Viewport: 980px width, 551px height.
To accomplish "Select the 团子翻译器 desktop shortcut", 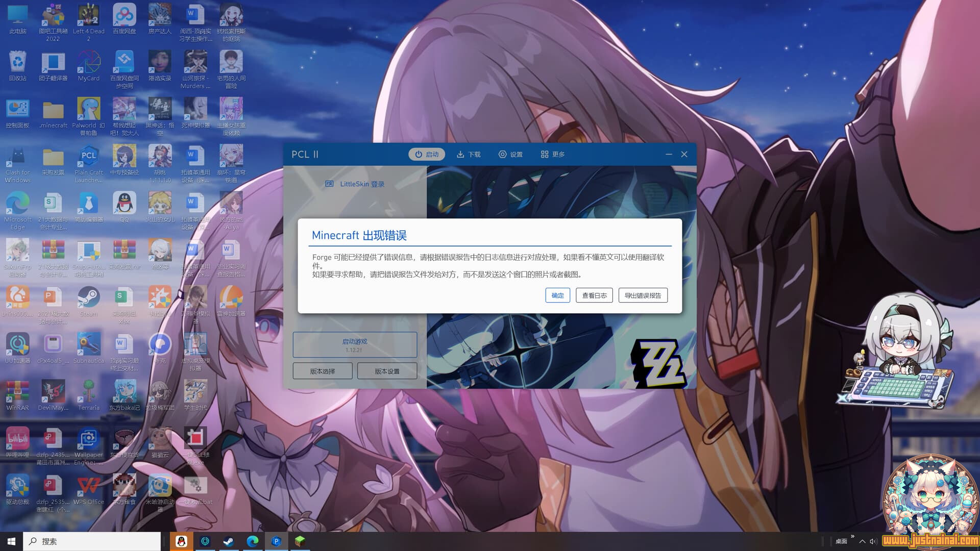I will pyautogui.click(x=53, y=67).
